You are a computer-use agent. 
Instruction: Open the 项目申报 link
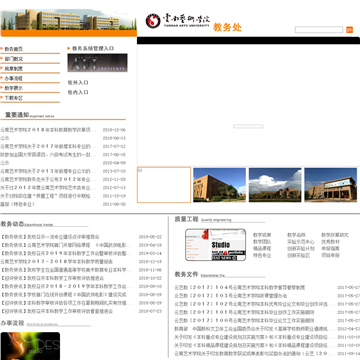(330, 255)
